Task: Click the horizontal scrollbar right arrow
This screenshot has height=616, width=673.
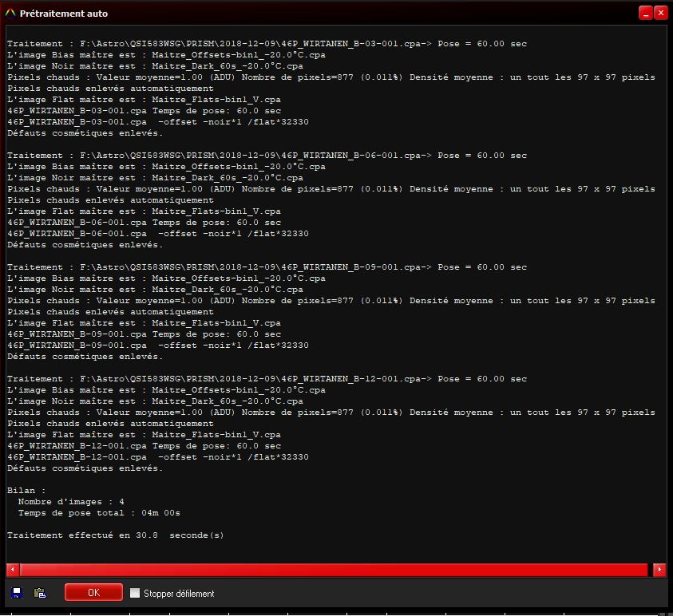Action: (x=659, y=570)
